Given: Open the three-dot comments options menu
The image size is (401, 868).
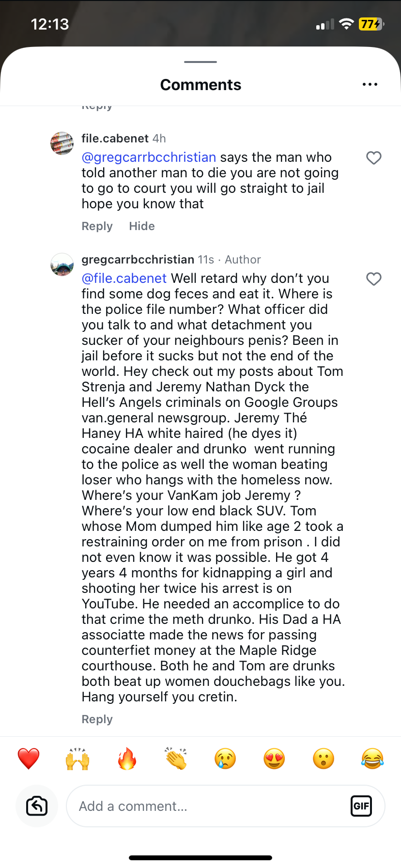Looking at the screenshot, I should [370, 85].
